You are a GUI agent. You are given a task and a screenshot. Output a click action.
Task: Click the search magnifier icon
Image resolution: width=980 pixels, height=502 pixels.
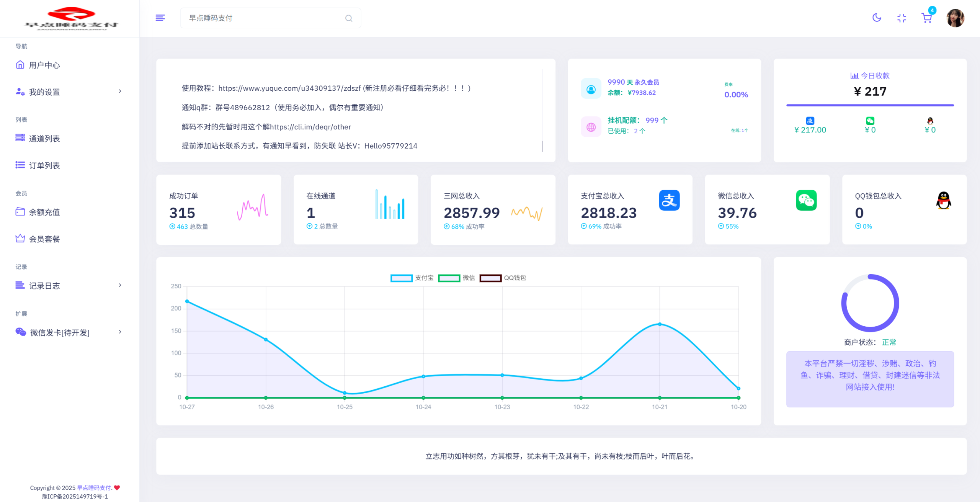coord(348,18)
